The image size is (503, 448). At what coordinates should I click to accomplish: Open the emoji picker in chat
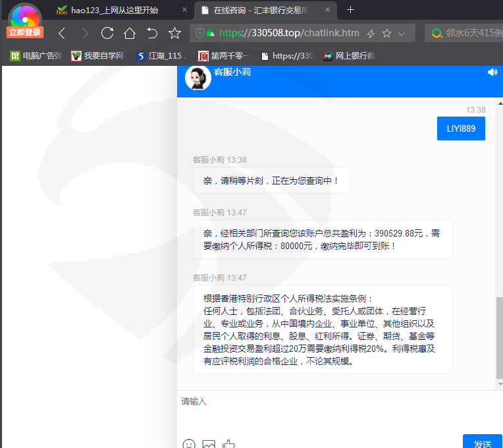189,443
